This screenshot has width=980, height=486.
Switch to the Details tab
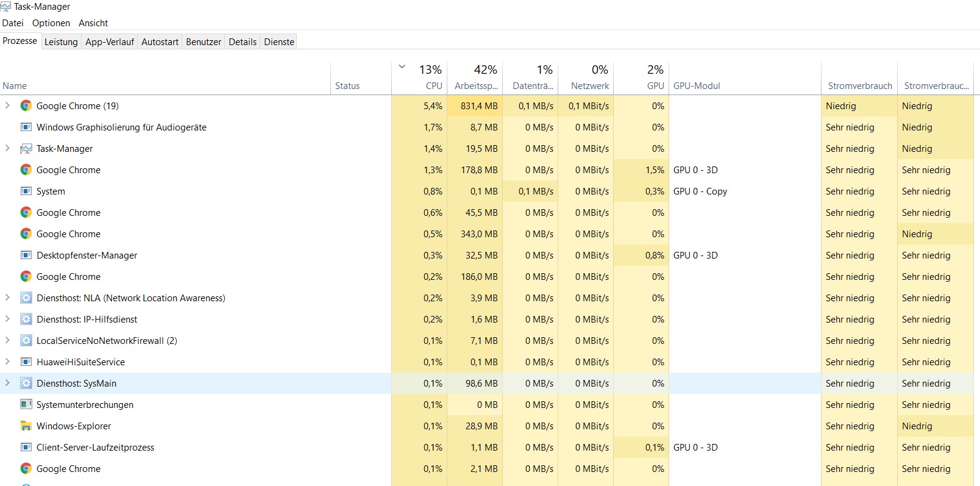[x=243, y=42]
